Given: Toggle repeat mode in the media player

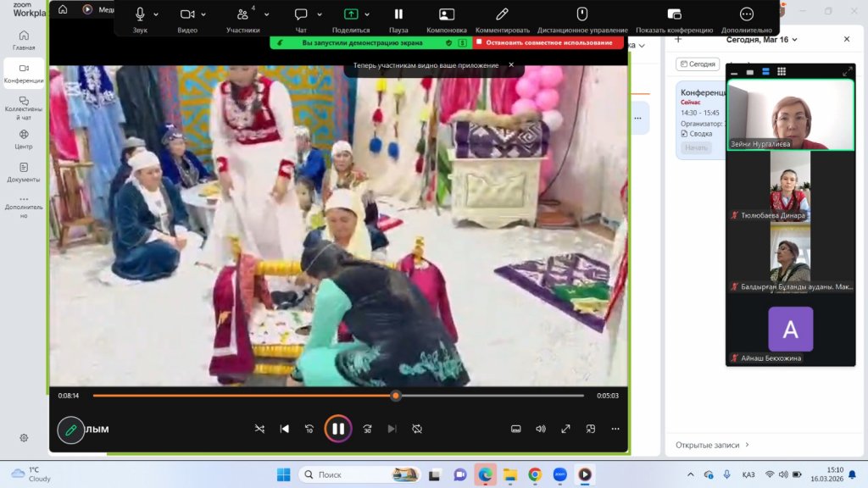Looking at the screenshot, I should 417,429.
